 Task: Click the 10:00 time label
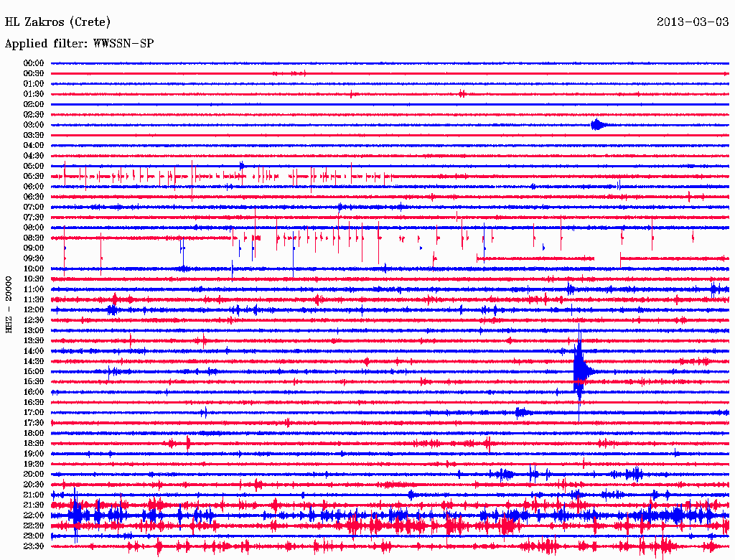pos(34,269)
